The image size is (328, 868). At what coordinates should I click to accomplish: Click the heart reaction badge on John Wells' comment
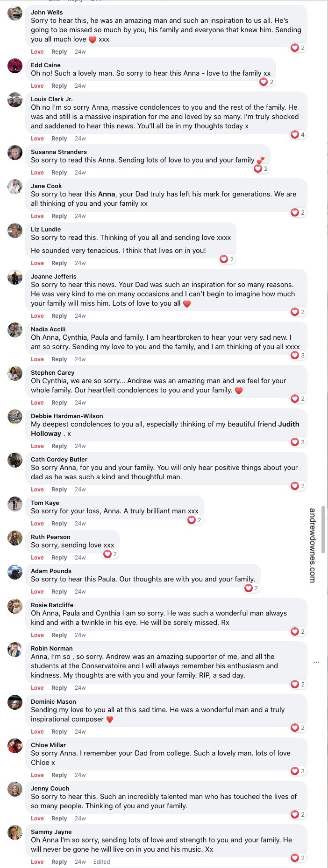[x=297, y=48]
